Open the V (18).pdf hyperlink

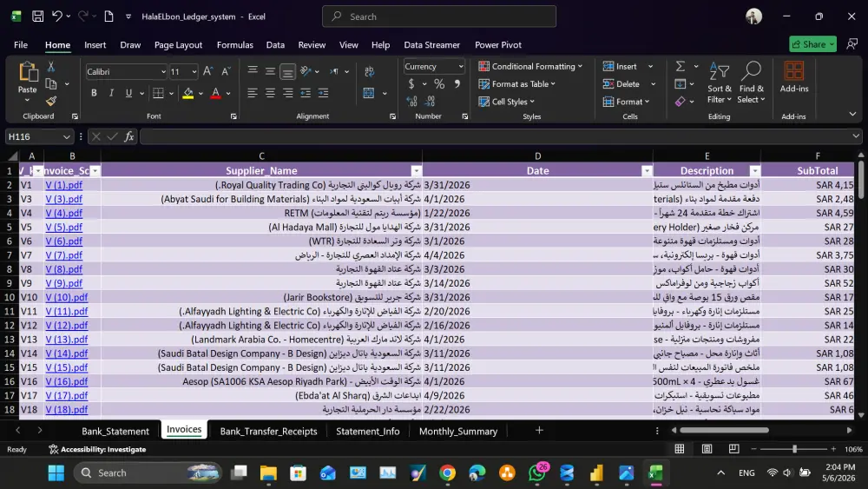(67, 410)
